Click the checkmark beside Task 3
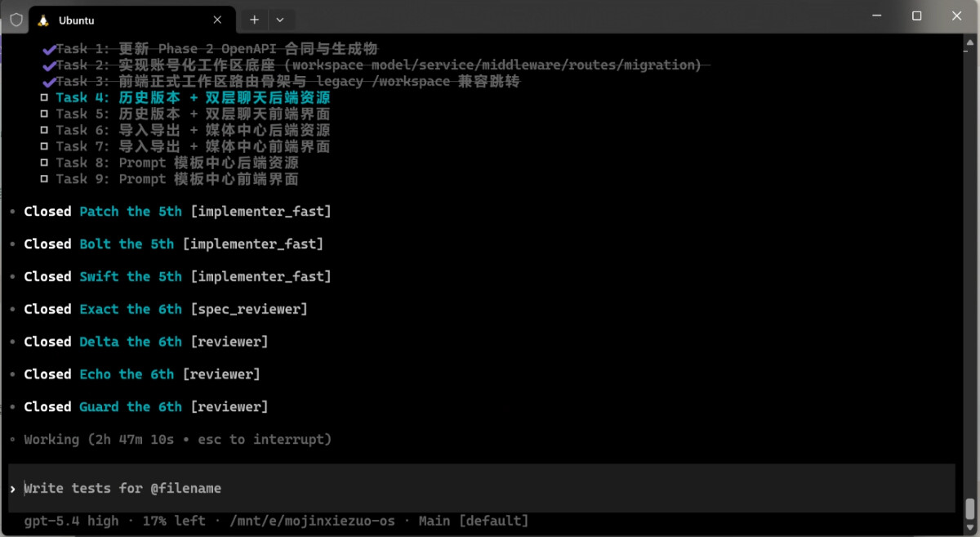Image resolution: width=980 pixels, height=537 pixels. pyautogui.click(x=48, y=82)
